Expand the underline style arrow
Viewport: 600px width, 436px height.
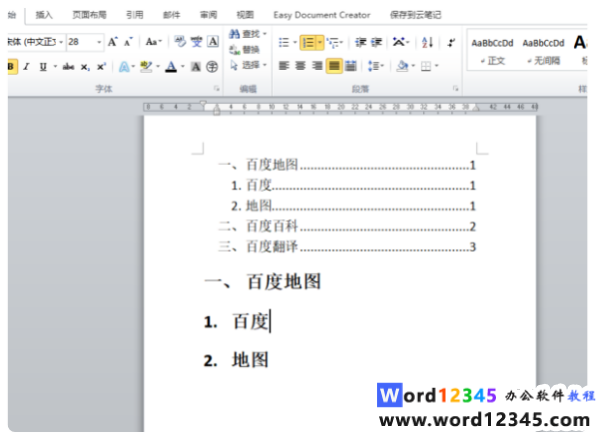click(x=55, y=67)
